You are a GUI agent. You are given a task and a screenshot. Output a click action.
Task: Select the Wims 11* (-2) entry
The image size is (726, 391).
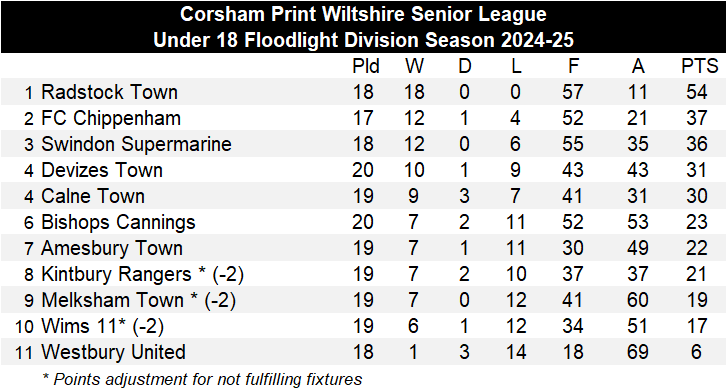(102, 326)
